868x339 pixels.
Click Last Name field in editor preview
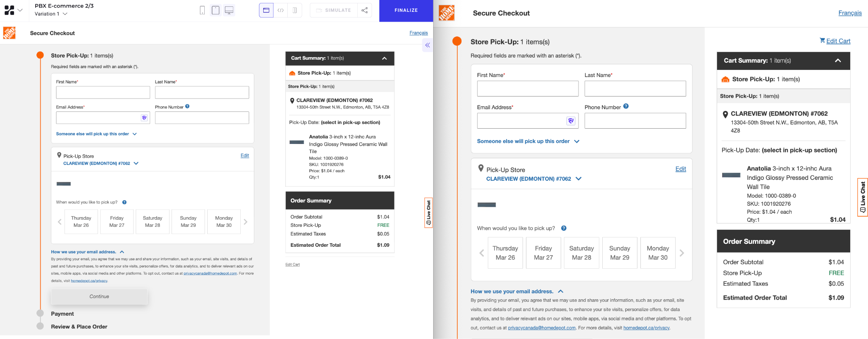pyautogui.click(x=202, y=92)
